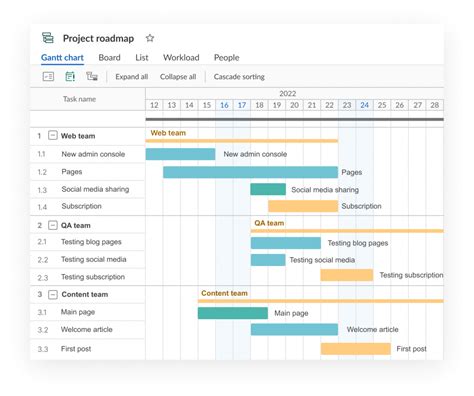Select the Pages row in task list
474x396 pixels.
coord(87,172)
